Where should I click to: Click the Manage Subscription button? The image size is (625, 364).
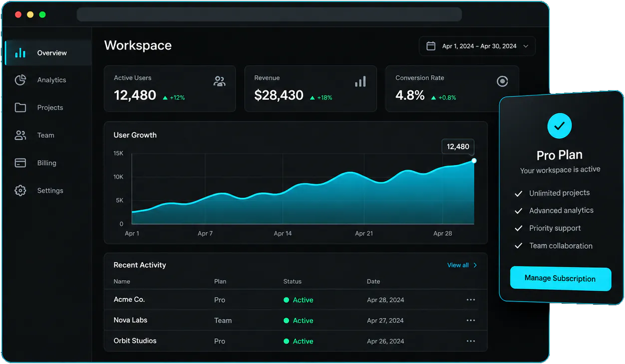(561, 279)
